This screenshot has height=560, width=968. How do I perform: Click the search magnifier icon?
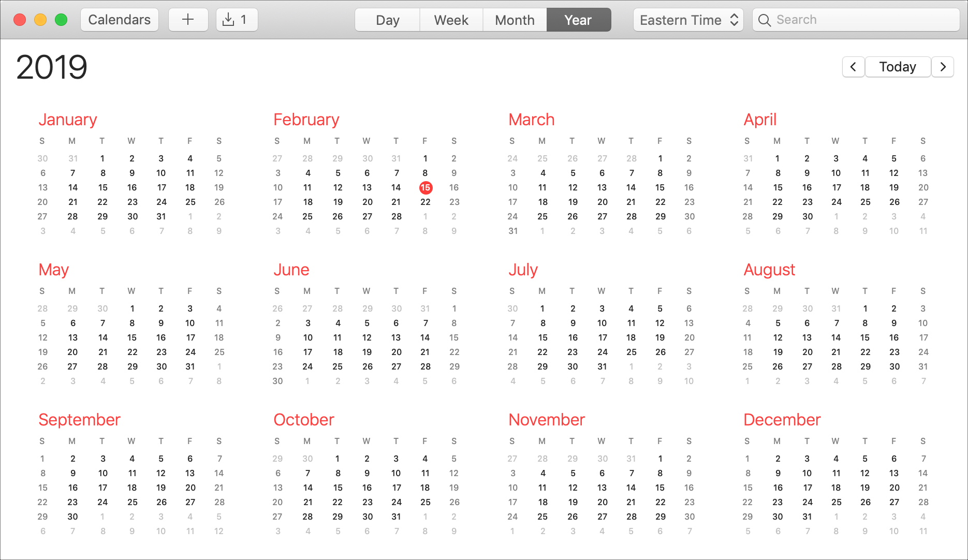[x=764, y=20]
